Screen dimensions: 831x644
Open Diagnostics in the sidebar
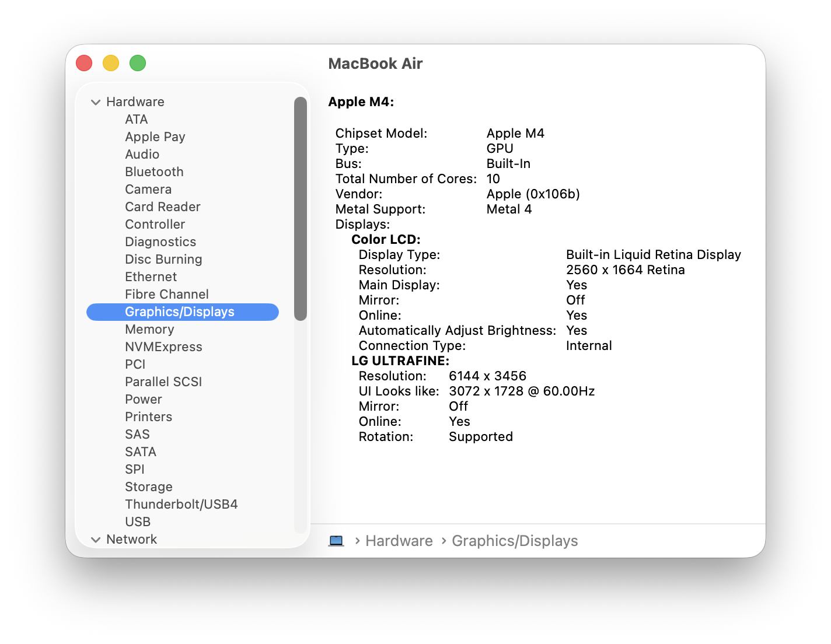coord(160,242)
